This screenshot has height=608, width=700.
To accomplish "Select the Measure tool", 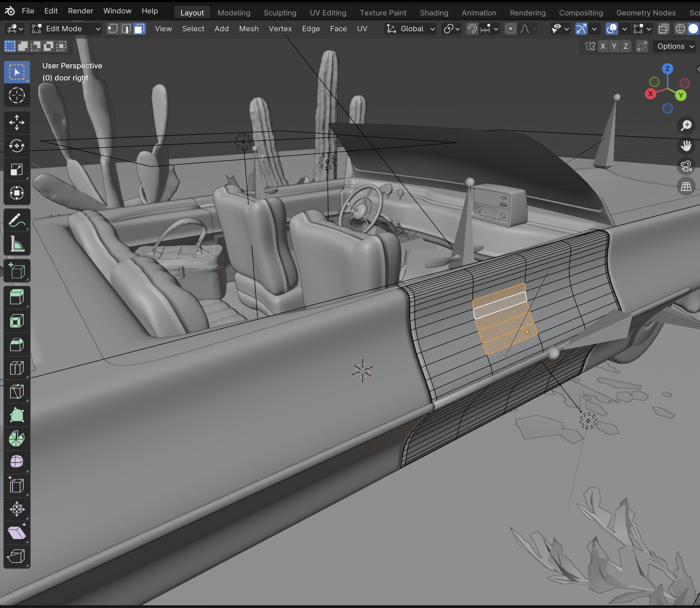I will pyautogui.click(x=17, y=244).
